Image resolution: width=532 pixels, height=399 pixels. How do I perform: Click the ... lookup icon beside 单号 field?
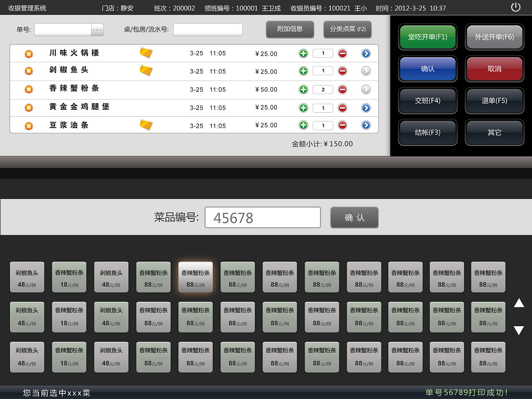[97, 30]
